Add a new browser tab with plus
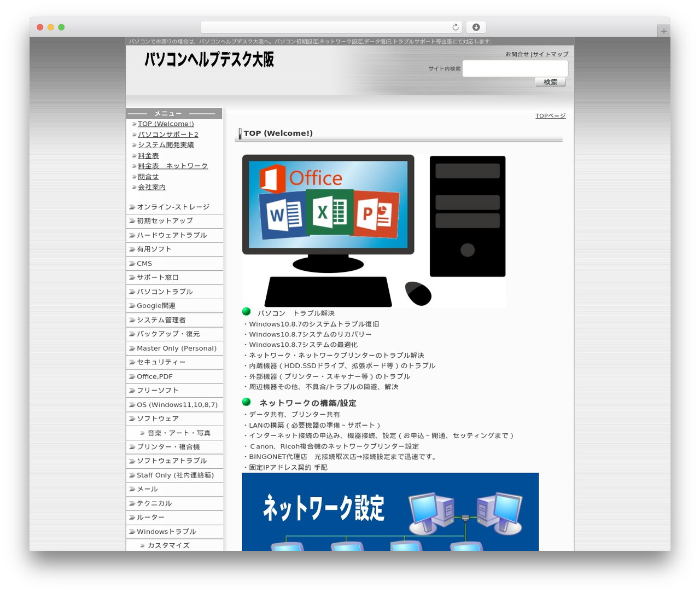The width and height of the screenshot is (700, 593). point(663,31)
